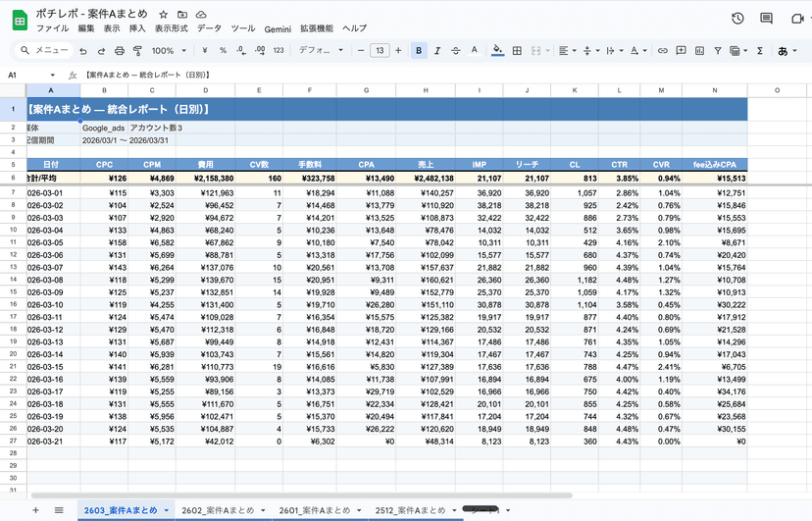Screen dimensions: 812x521
Task: Select cell with ¥2,158,380 total cost
Action: pyautogui.click(x=206, y=179)
